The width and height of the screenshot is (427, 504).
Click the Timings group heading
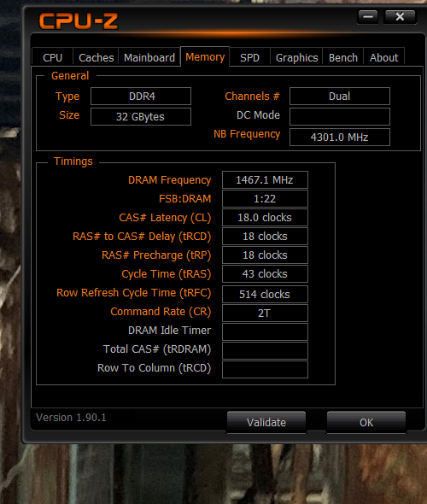(x=73, y=161)
